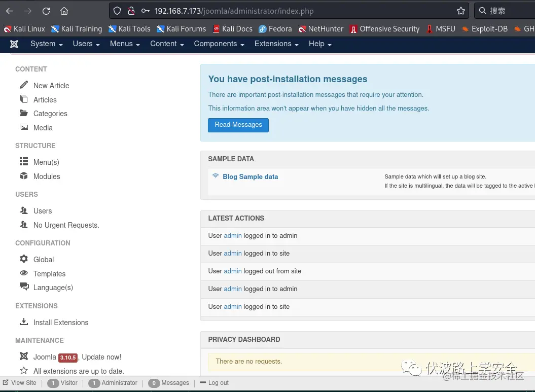This screenshot has height=392, width=535.
Task: Expand the Menus dropdown
Action: point(125,44)
